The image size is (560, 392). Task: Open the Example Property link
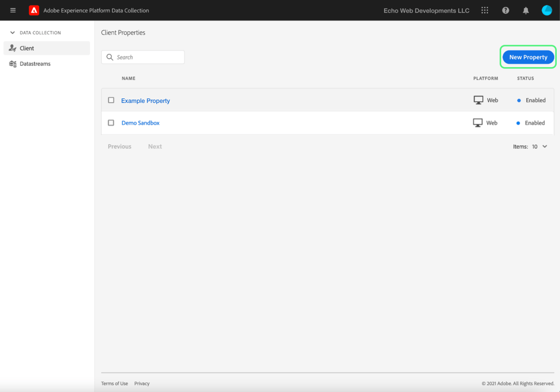[145, 100]
